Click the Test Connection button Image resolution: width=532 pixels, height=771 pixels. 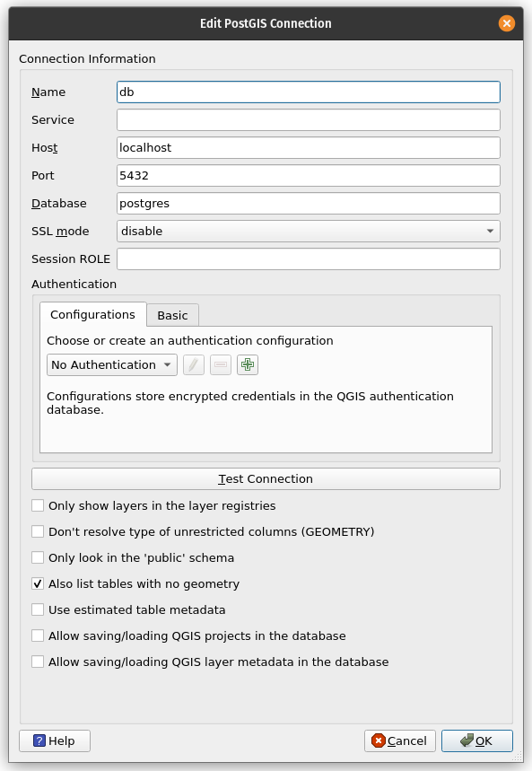(x=266, y=479)
